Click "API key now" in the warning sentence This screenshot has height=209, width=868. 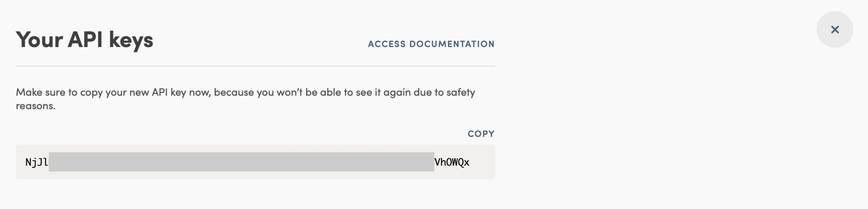[181, 92]
